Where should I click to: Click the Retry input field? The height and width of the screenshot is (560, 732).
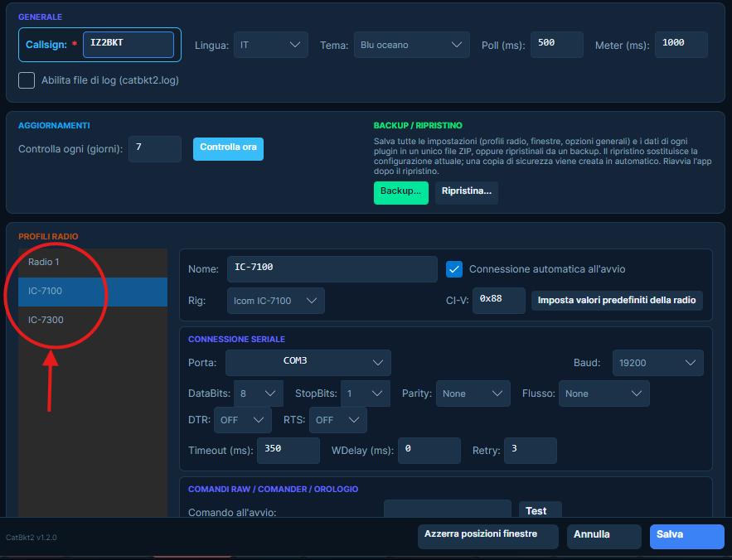coord(531,451)
